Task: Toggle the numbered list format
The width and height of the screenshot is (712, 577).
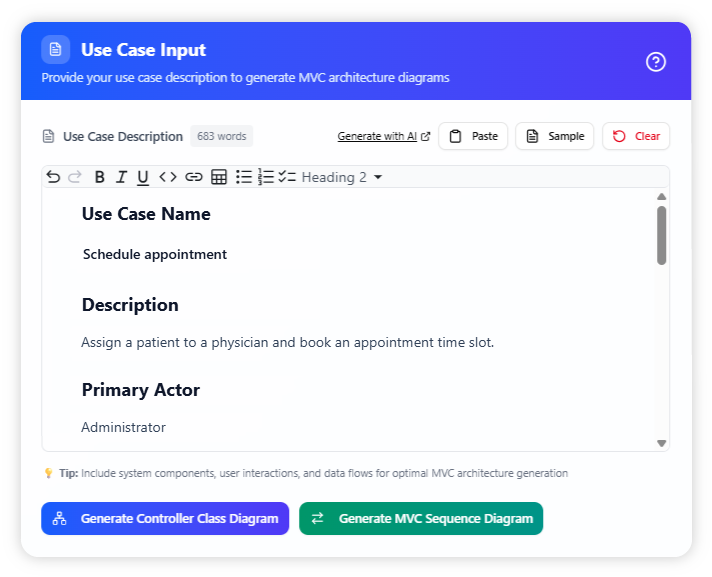Action: 265,177
